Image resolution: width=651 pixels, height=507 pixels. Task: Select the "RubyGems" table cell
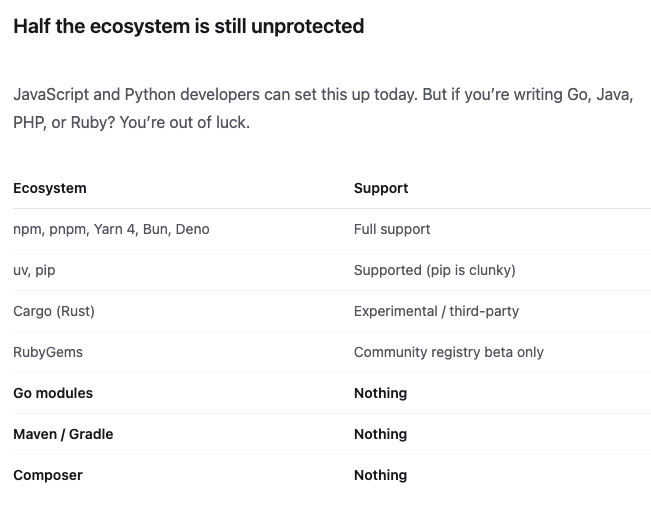click(48, 352)
